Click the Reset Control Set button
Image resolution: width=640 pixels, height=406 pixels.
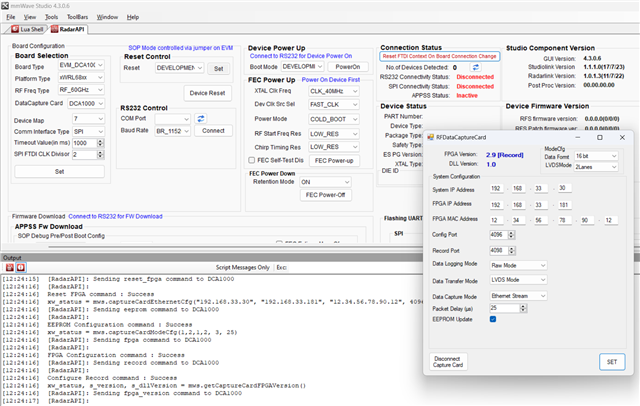click(x=219, y=69)
